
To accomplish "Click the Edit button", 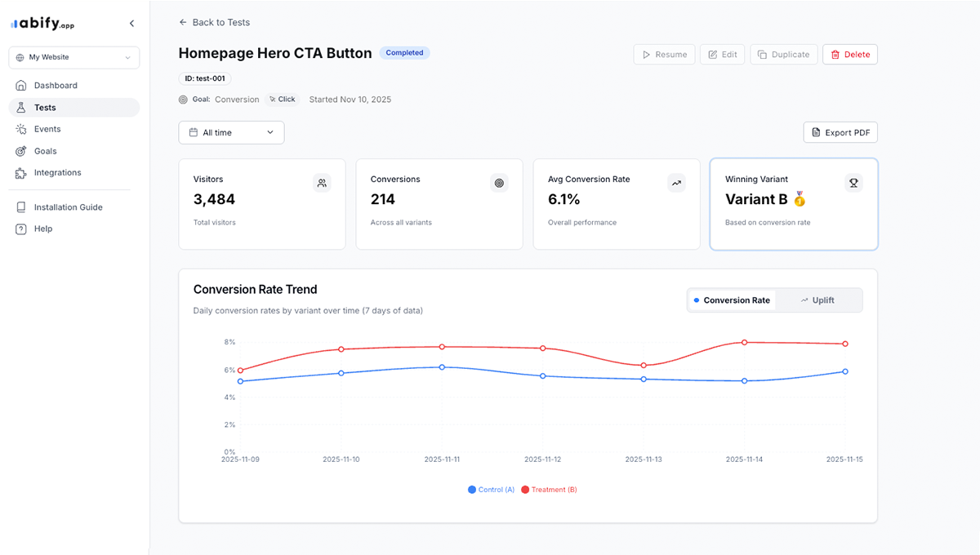I will [x=722, y=55].
